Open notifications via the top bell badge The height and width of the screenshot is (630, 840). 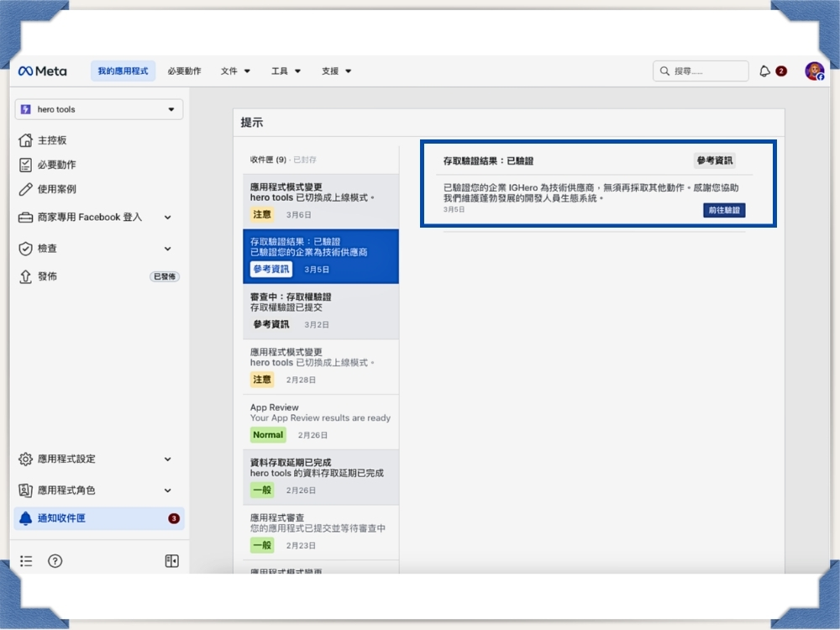(x=767, y=71)
